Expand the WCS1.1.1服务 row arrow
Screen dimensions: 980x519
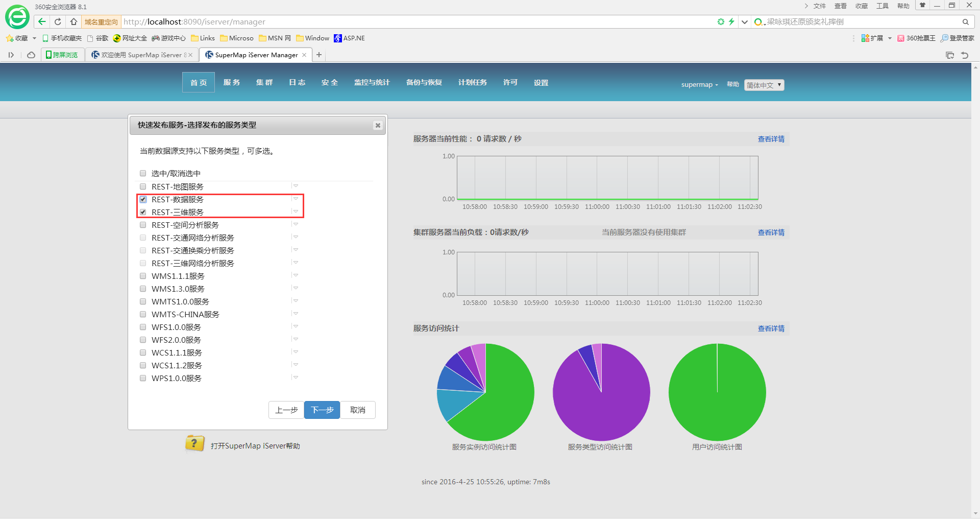click(x=295, y=351)
